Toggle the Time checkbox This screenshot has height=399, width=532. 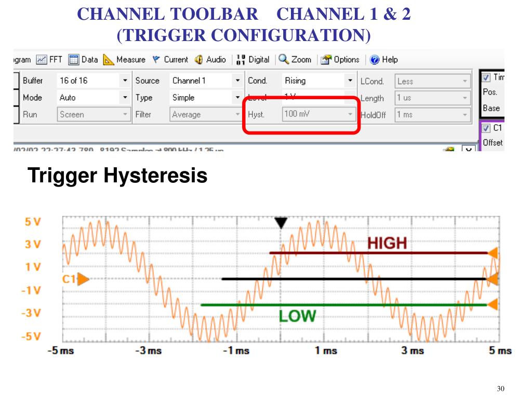[x=486, y=77]
